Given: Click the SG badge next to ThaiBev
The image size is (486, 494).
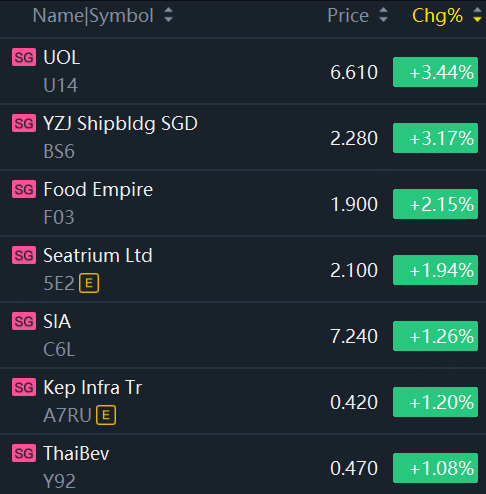Looking at the screenshot, I should (x=24, y=453).
